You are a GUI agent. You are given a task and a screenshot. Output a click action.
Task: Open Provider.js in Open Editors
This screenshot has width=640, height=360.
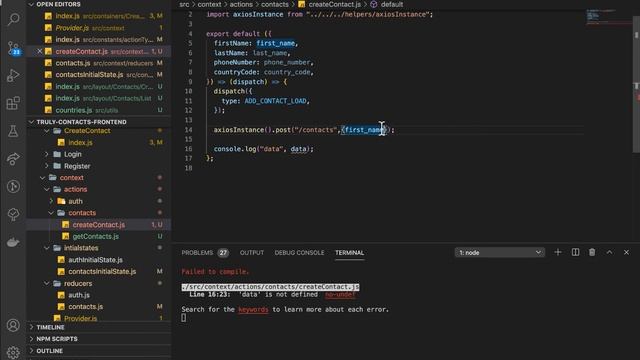pos(99,28)
